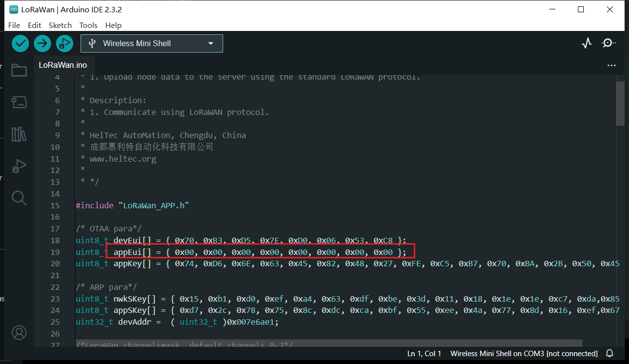Click the user account profile icon
Viewport: 629px width, 364px height.
19,333
